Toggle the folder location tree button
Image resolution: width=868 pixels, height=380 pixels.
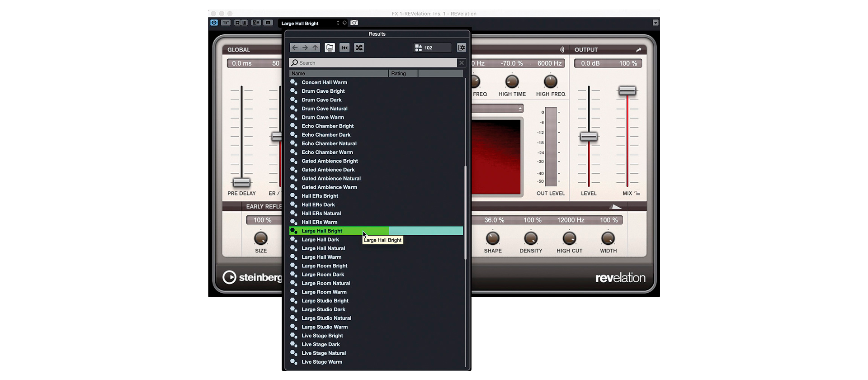tap(330, 47)
